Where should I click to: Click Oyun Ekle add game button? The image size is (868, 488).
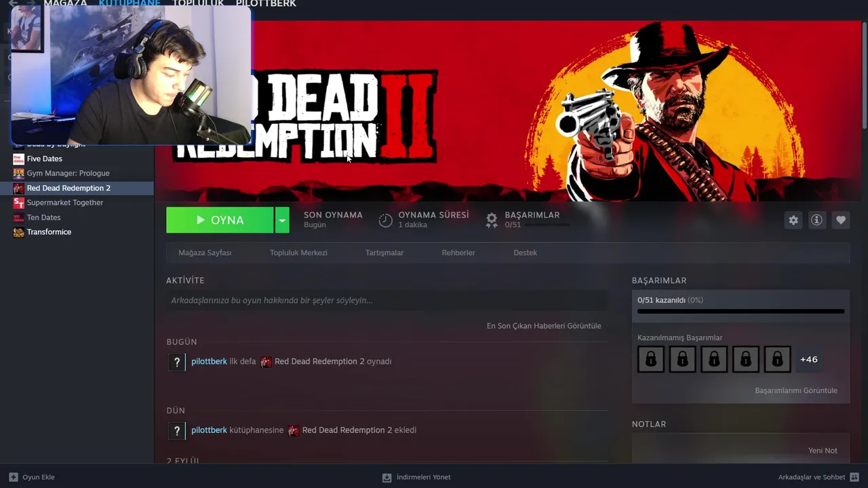coord(32,477)
